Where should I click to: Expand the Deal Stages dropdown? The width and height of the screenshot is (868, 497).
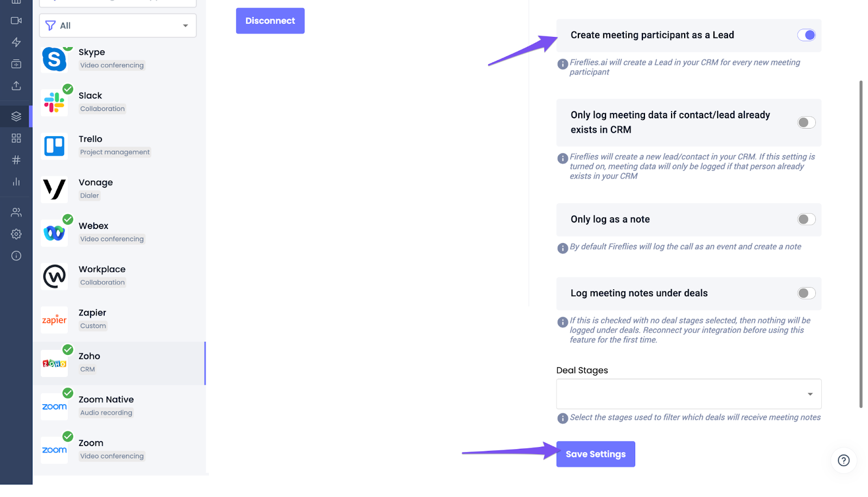tap(688, 394)
